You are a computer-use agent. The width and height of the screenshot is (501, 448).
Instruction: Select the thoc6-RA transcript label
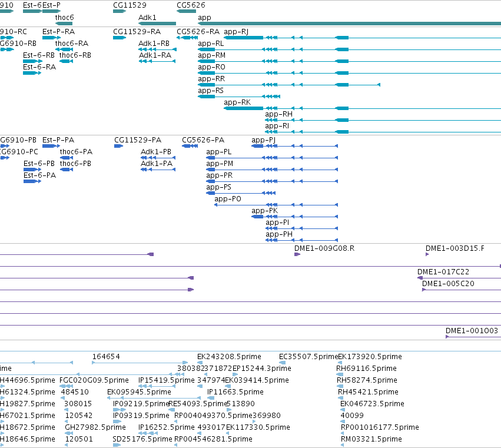(72, 44)
